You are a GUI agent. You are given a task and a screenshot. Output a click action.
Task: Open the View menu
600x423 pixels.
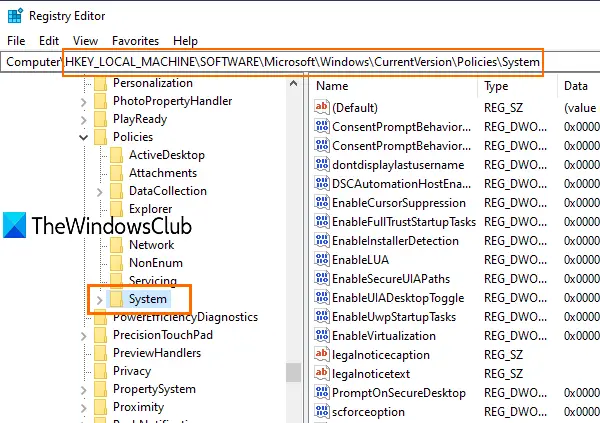pos(85,41)
